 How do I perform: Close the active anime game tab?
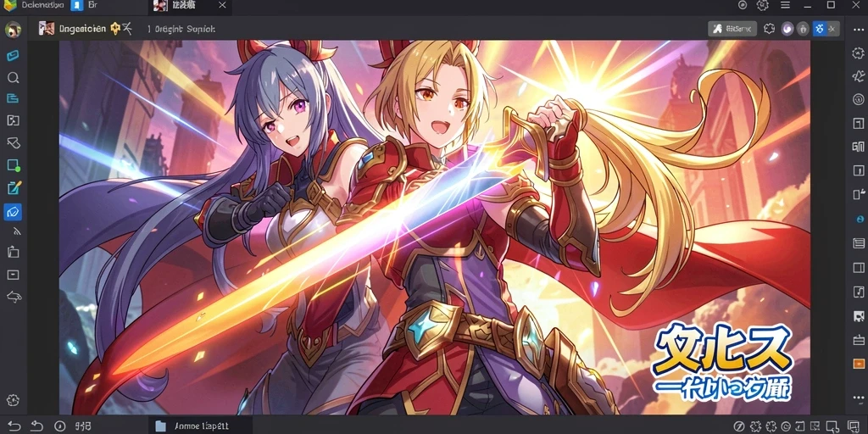click(222, 5)
